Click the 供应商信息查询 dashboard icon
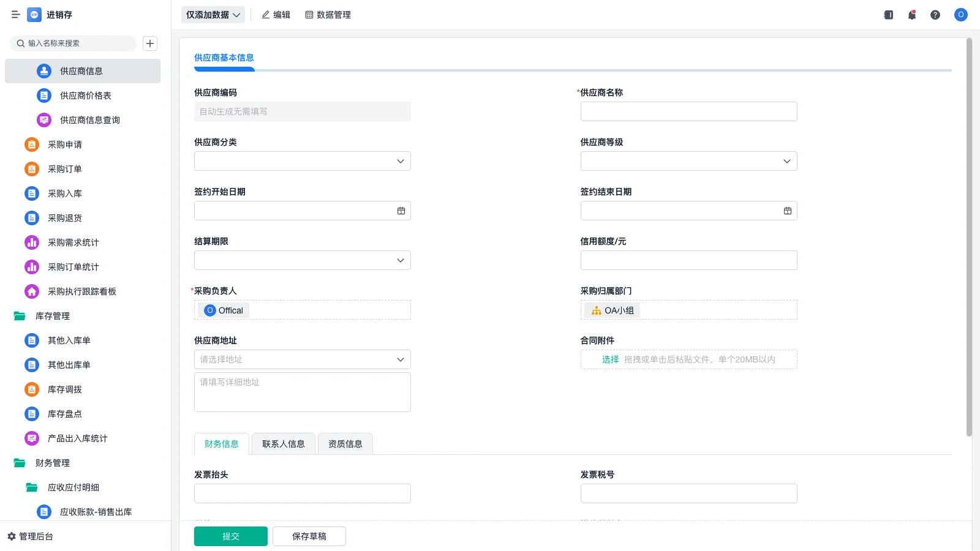Viewport: 980px width, 551px height. click(44, 120)
